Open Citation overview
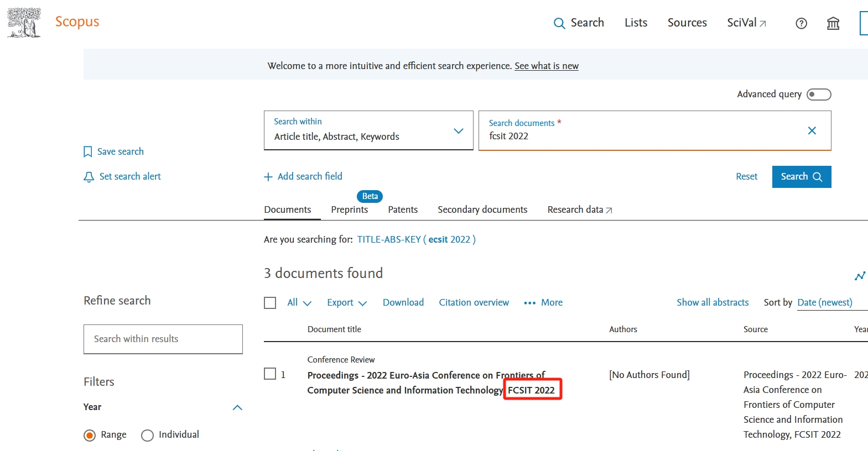Image resolution: width=868 pixels, height=451 pixels. [x=474, y=302]
